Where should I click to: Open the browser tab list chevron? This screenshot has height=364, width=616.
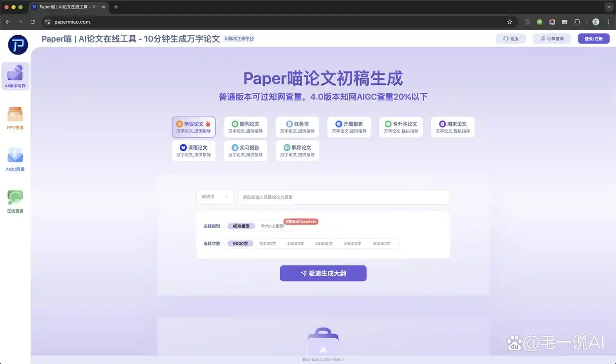click(x=609, y=6)
